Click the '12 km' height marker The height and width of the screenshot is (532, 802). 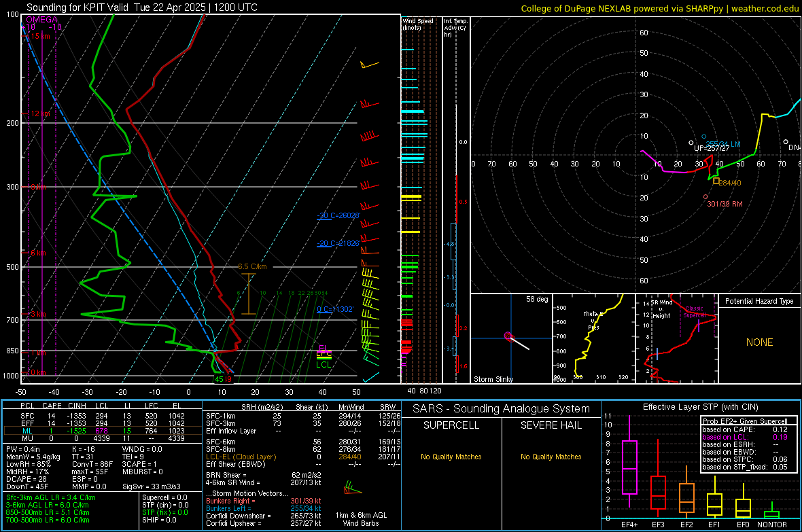click(x=40, y=113)
